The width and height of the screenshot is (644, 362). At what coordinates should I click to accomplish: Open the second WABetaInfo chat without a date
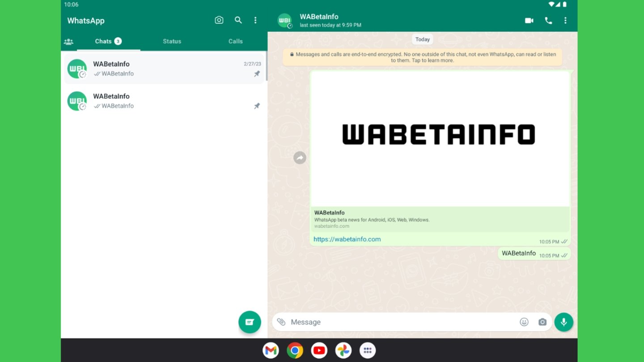pos(164,101)
